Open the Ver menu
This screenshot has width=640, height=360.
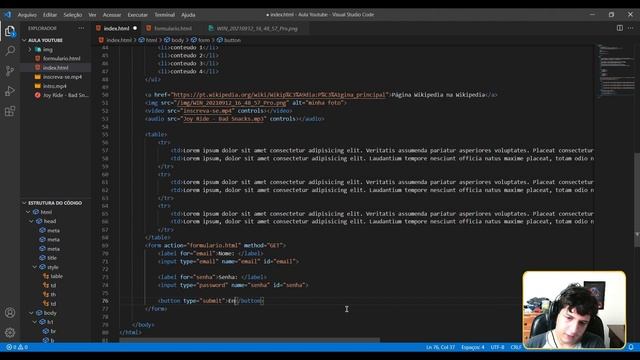[x=92, y=15]
